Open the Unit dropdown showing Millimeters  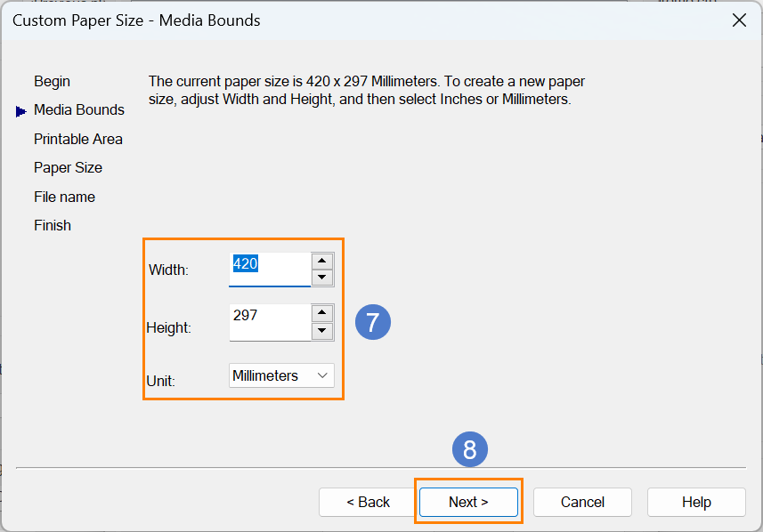281,375
